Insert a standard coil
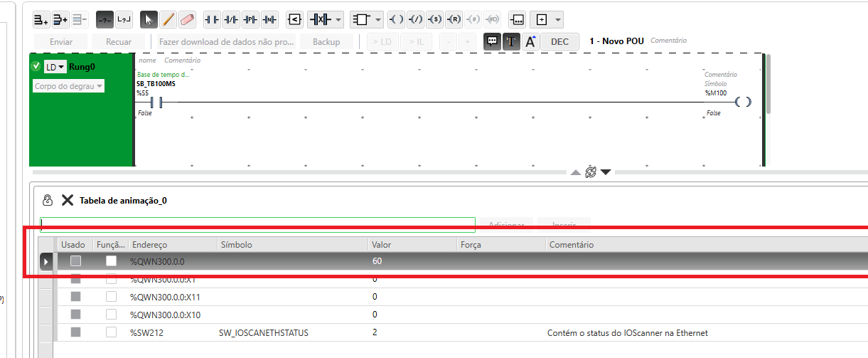 pos(397,19)
